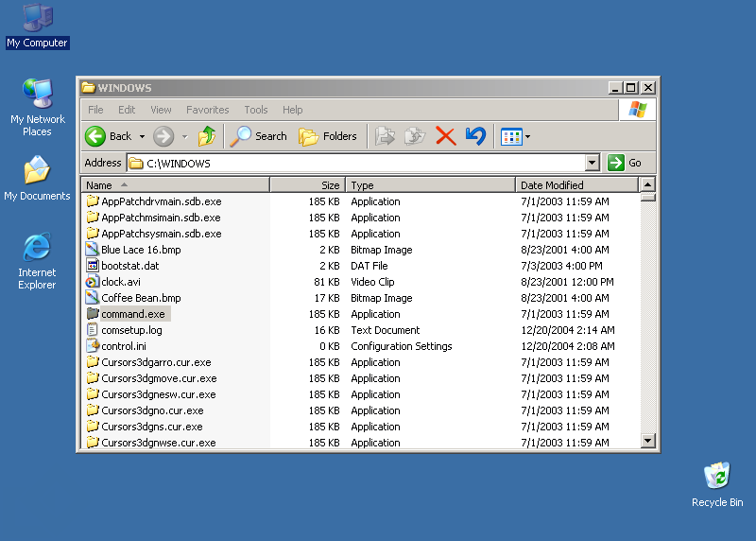Open the Views dropdown arrow
This screenshot has width=756, height=541.
tap(528, 137)
